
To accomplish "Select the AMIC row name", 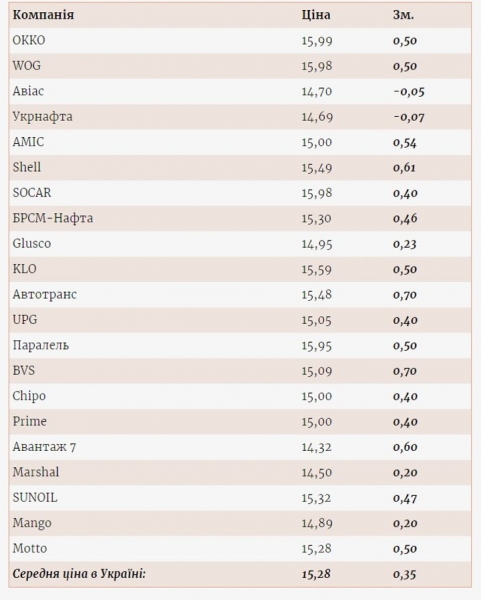I will coord(28,142).
